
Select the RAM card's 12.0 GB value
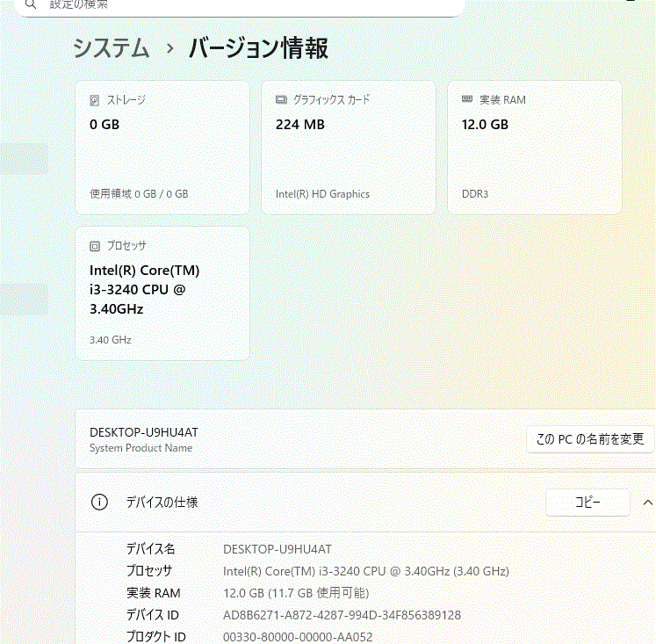[x=485, y=125]
